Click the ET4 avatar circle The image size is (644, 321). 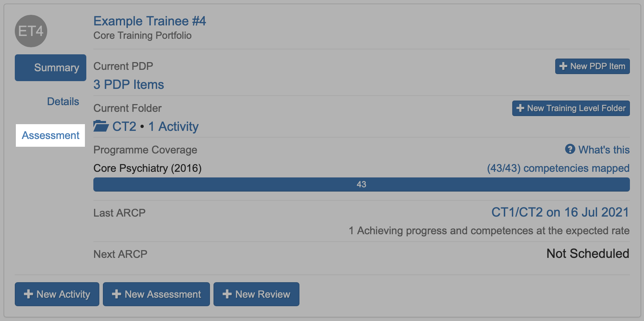[x=31, y=31]
